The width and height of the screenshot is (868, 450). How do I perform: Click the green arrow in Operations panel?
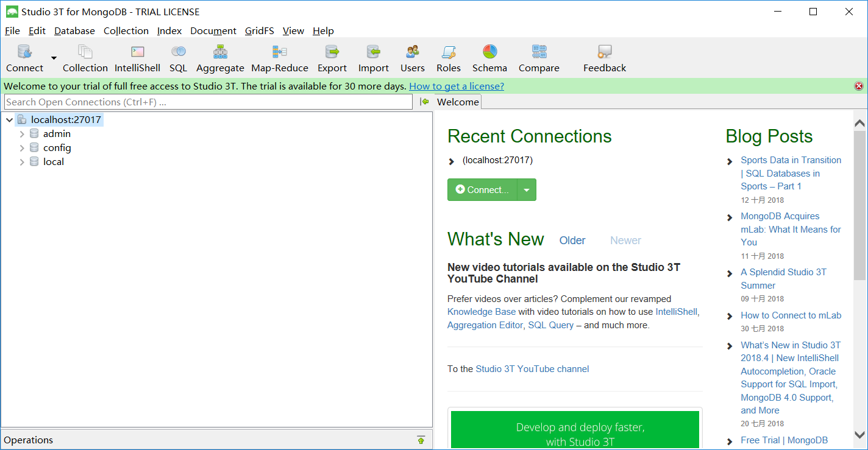[x=421, y=440]
